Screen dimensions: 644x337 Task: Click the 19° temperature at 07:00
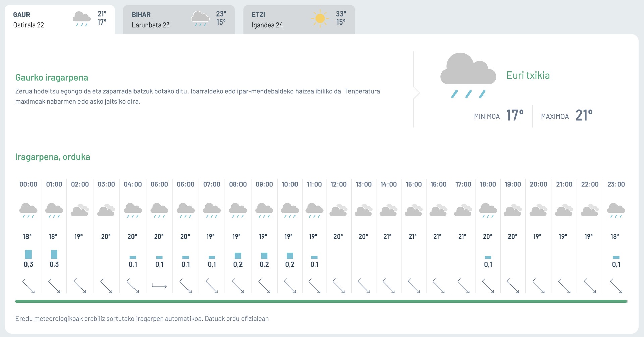[x=211, y=237]
